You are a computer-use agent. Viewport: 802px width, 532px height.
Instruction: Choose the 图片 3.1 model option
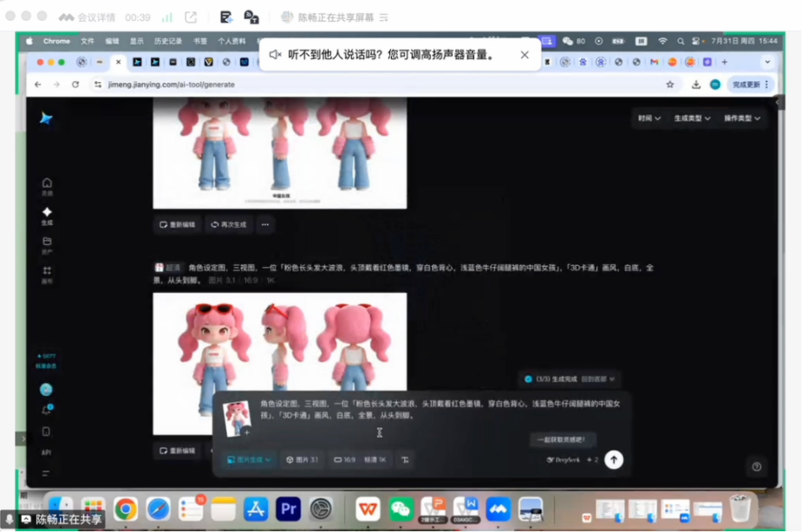pos(303,460)
